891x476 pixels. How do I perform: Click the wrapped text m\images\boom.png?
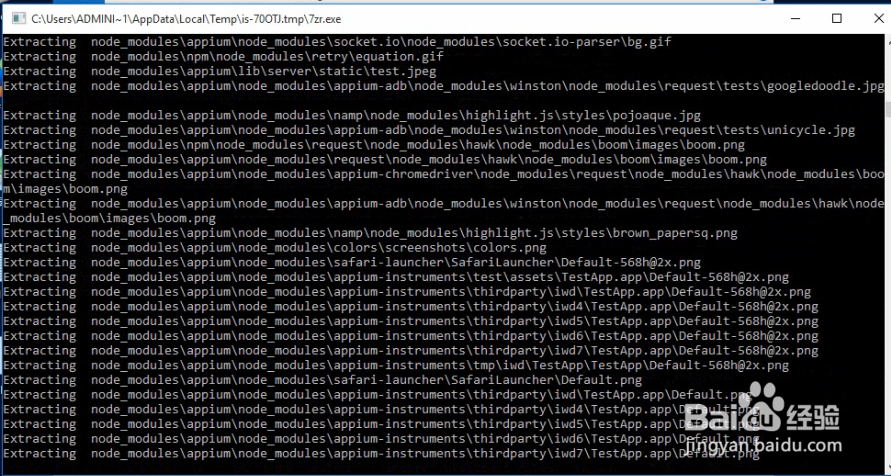click(65, 189)
